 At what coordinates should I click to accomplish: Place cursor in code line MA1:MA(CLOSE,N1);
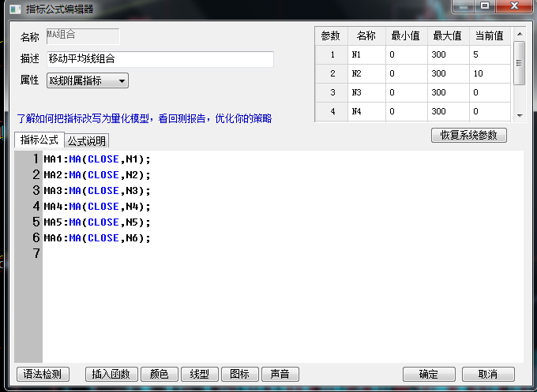pyautogui.click(x=97, y=159)
